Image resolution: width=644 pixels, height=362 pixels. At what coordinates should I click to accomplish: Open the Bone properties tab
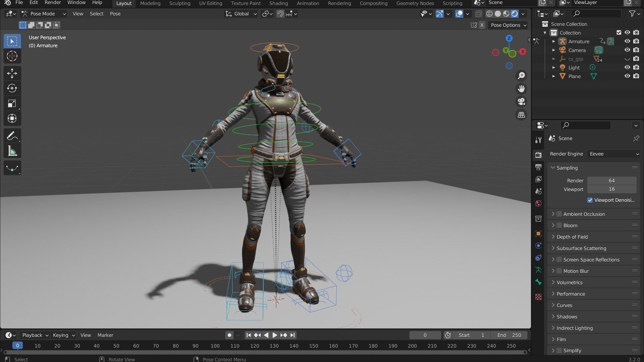pos(538,282)
